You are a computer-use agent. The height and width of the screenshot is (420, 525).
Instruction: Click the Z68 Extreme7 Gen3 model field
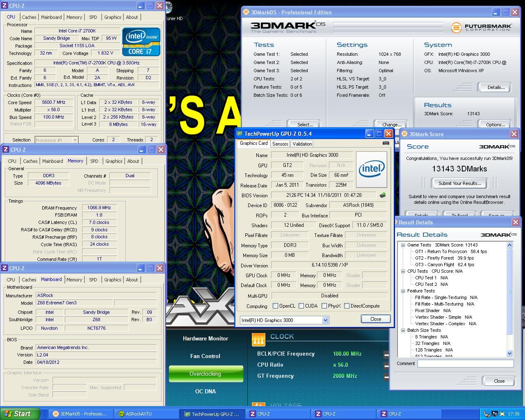pyautogui.click(x=73, y=303)
